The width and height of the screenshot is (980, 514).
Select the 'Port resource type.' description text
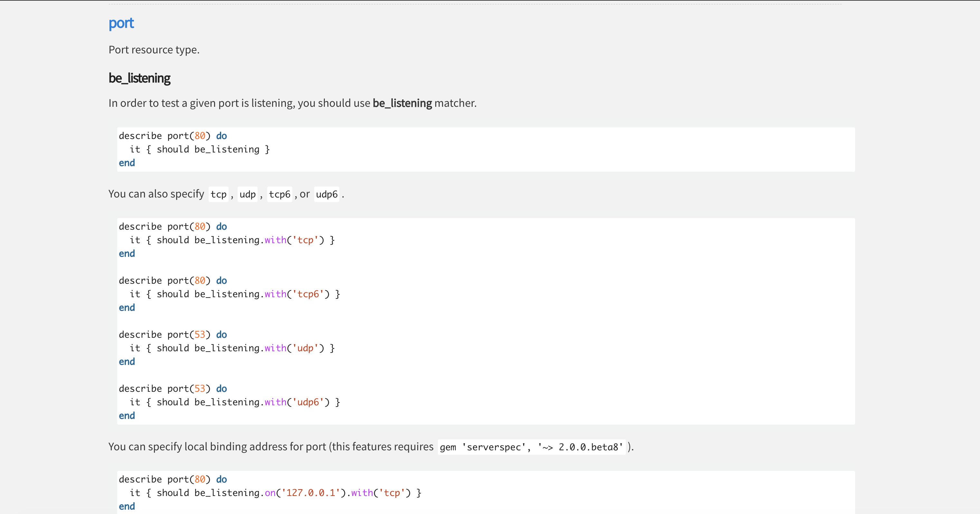pos(154,50)
